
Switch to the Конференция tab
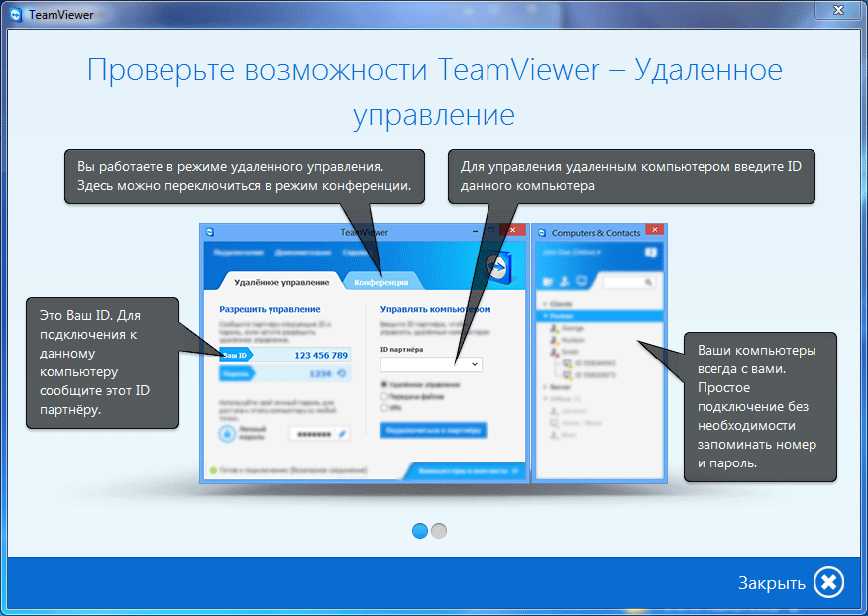(382, 281)
